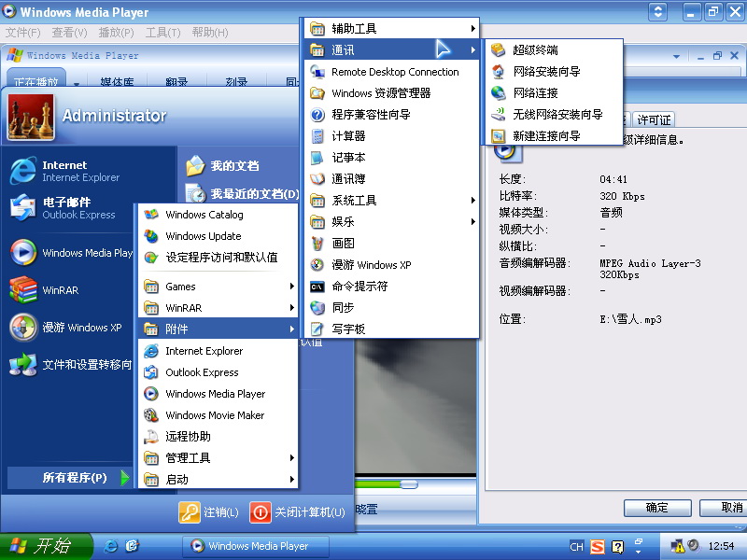Launch Outlook Express from programs list

218,372
